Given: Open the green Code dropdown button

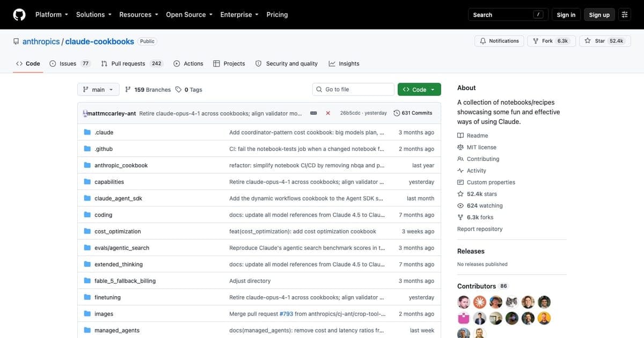Looking at the screenshot, I should [x=419, y=90].
